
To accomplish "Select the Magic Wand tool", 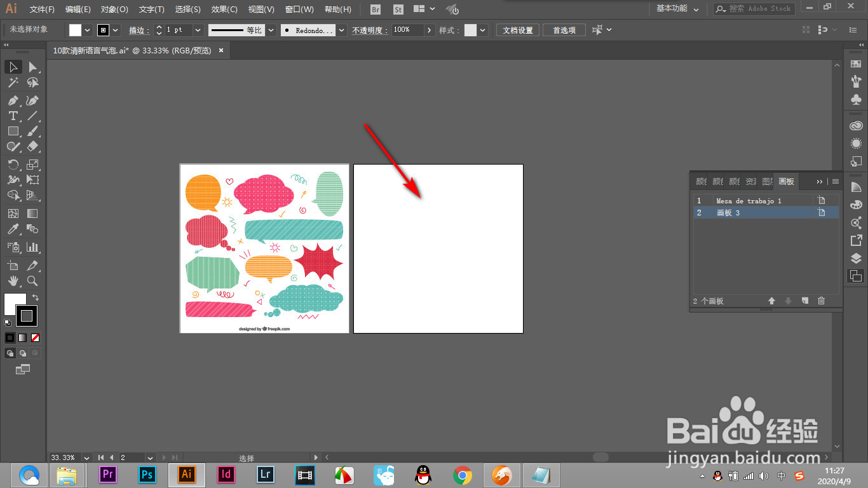I will pyautogui.click(x=13, y=83).
